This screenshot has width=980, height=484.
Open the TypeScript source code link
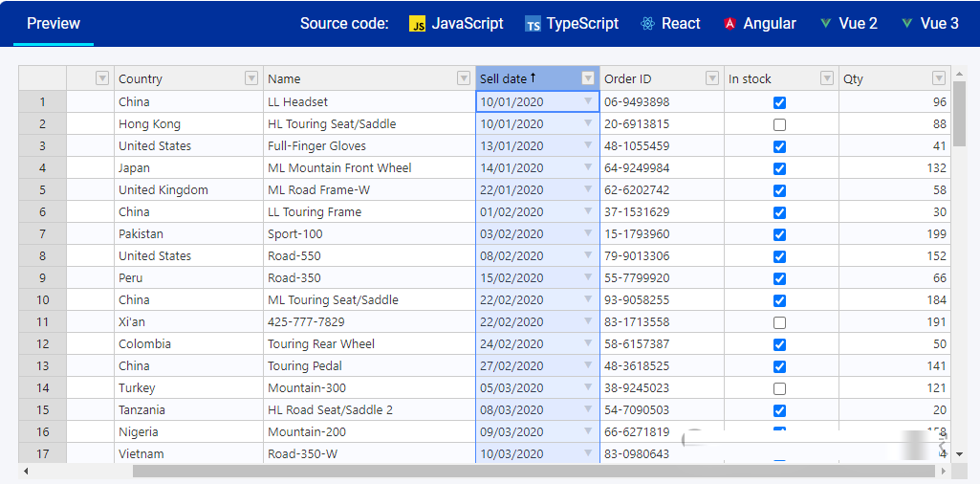coord(581,24)
